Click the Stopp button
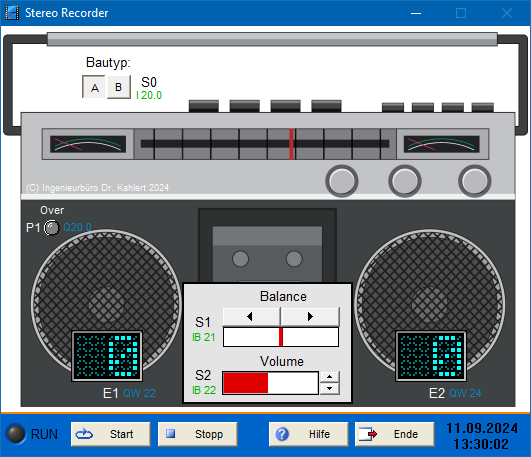Image resolution: width=531 pixels, height=457 pixels. coord(198,434)
